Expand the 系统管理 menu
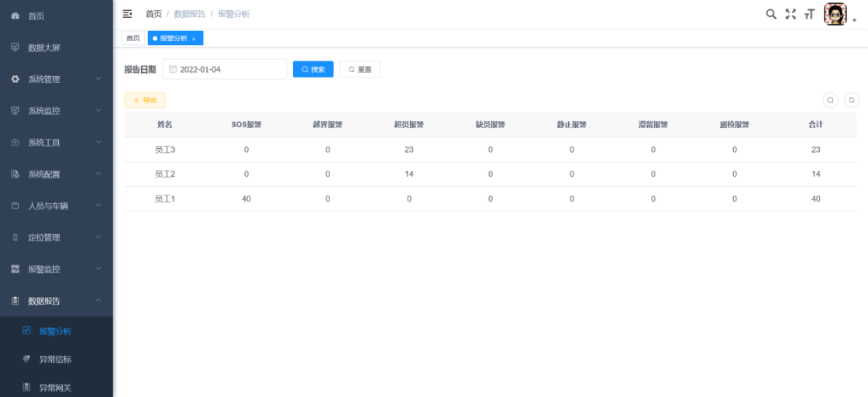This screenshot has width=868, height=397. pyautogui.click(x=56, y=79)
